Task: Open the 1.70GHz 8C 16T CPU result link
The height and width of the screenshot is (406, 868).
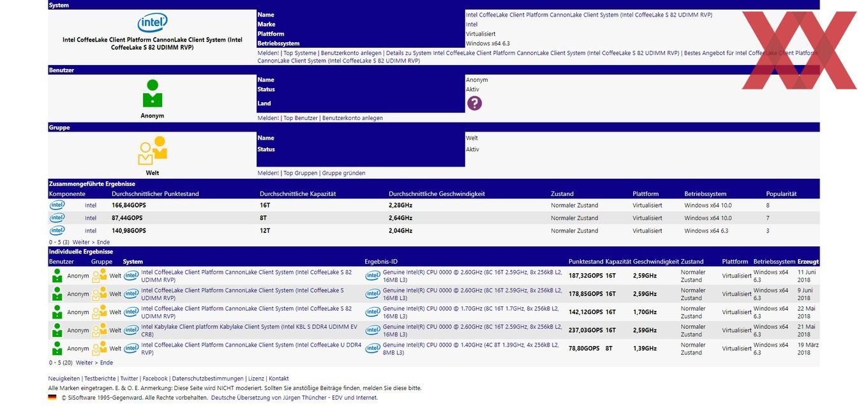Action: [472, 312]
